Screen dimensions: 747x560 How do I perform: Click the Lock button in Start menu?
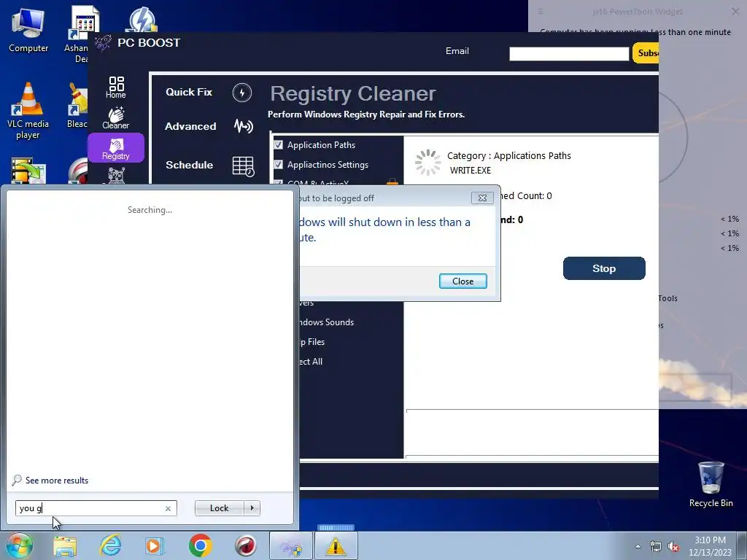219,508
